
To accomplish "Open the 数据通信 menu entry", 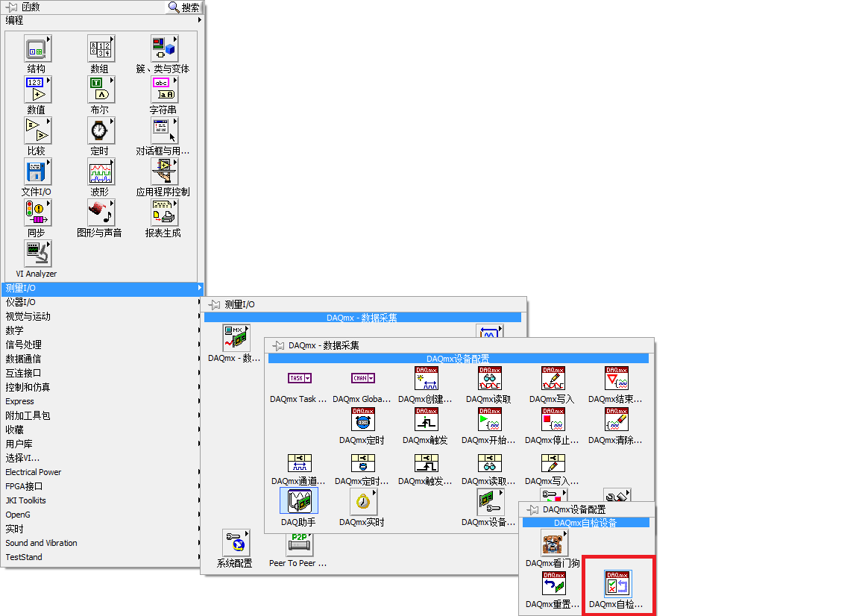I will point(103,359).
